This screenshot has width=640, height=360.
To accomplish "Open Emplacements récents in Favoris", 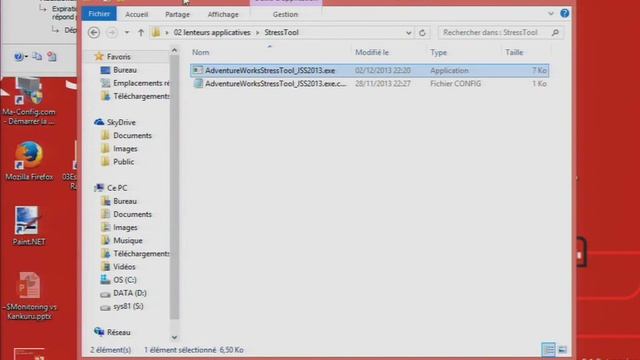I will 141,83.
